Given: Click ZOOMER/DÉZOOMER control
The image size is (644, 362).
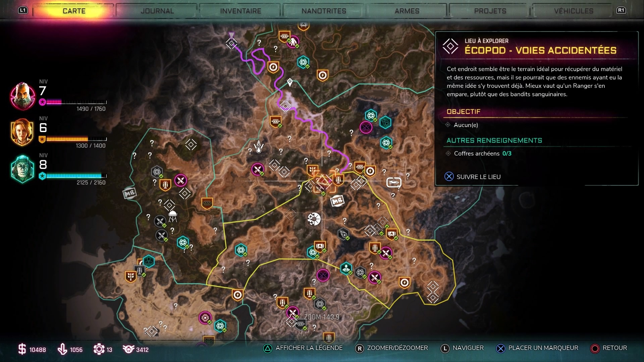Looking at the screenshot, I should 391,348.
